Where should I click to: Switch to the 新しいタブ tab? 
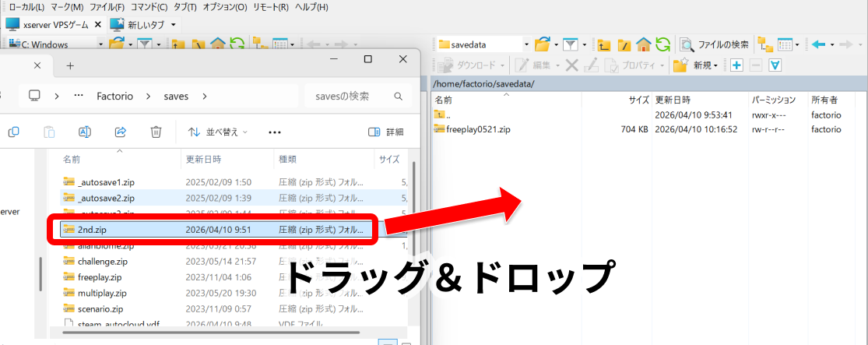(x=145, y=25)
